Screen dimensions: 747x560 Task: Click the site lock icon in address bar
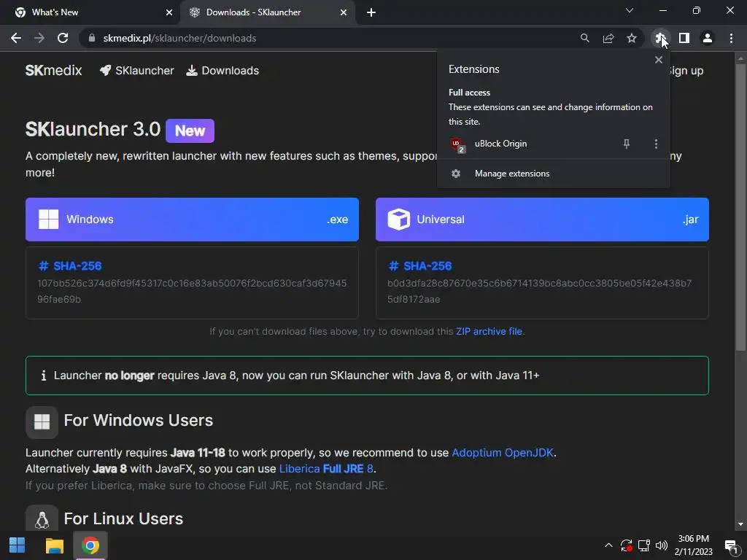(x=92, y=38)
